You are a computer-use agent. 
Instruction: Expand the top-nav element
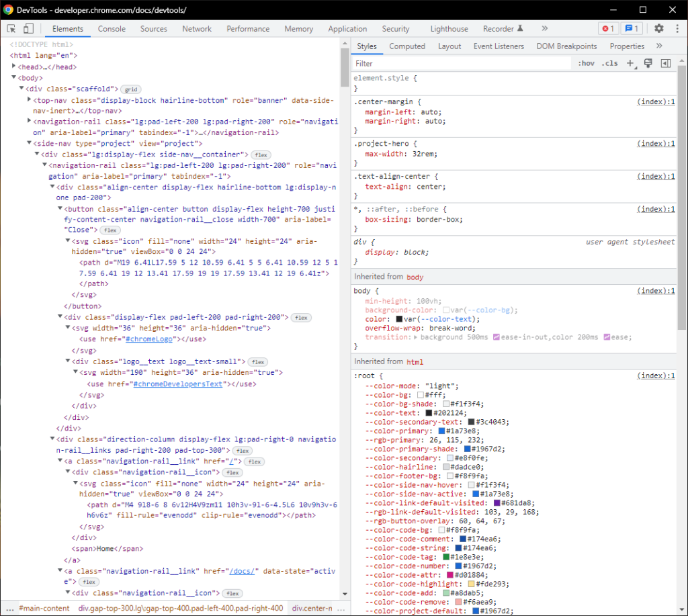coord(29,99)
